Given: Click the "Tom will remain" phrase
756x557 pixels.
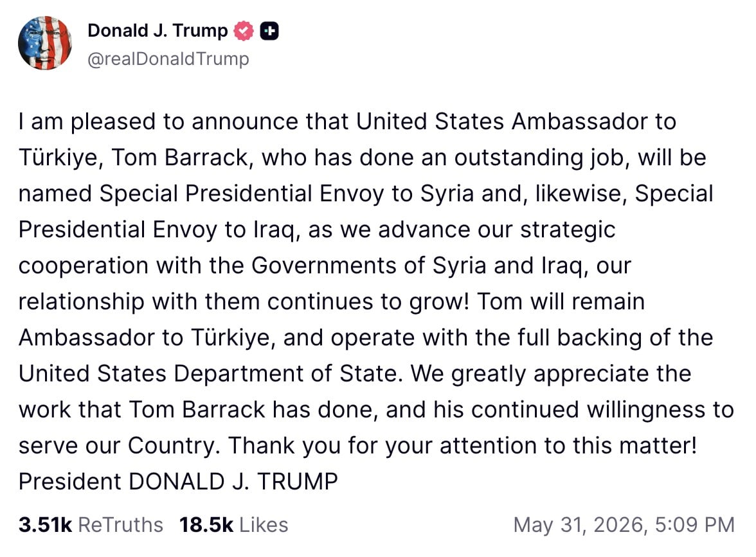Looking at the screenshot, I should point(561,302).
